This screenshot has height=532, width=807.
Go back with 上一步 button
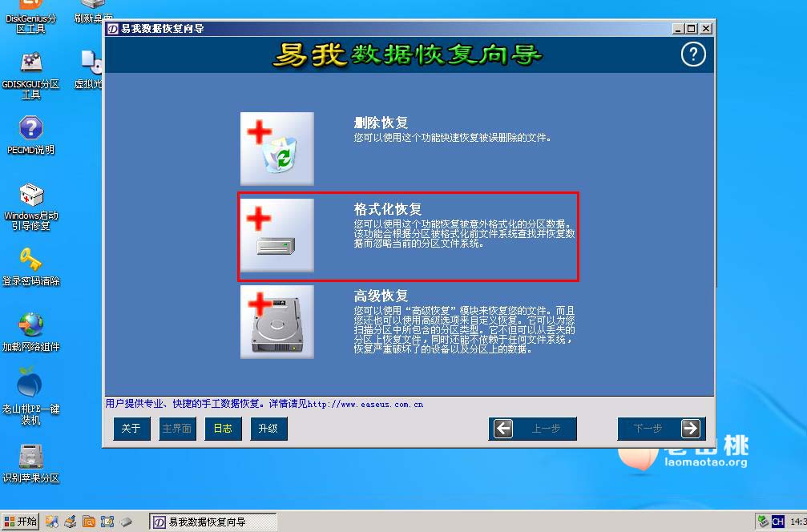point(532,429)
